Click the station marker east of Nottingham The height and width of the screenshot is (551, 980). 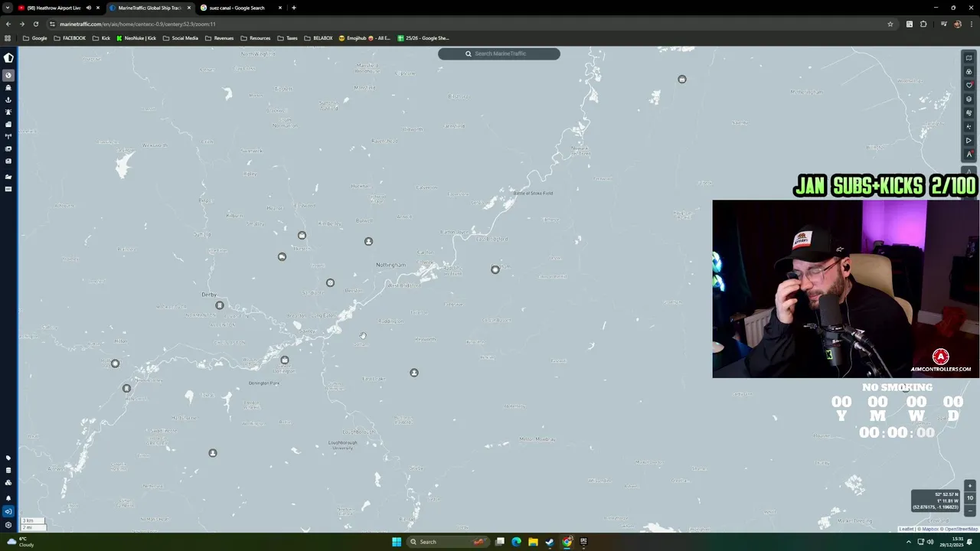pos(495,269)
